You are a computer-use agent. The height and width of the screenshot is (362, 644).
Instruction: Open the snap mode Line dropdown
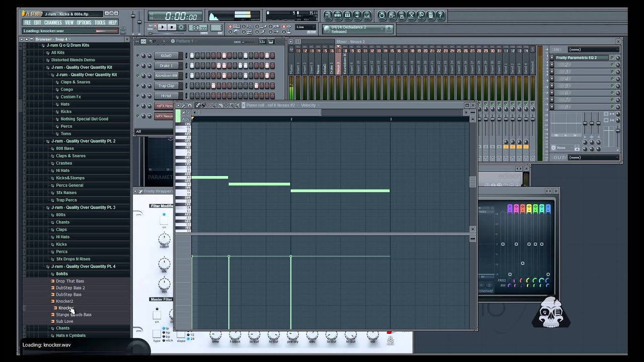click(305, 27)
